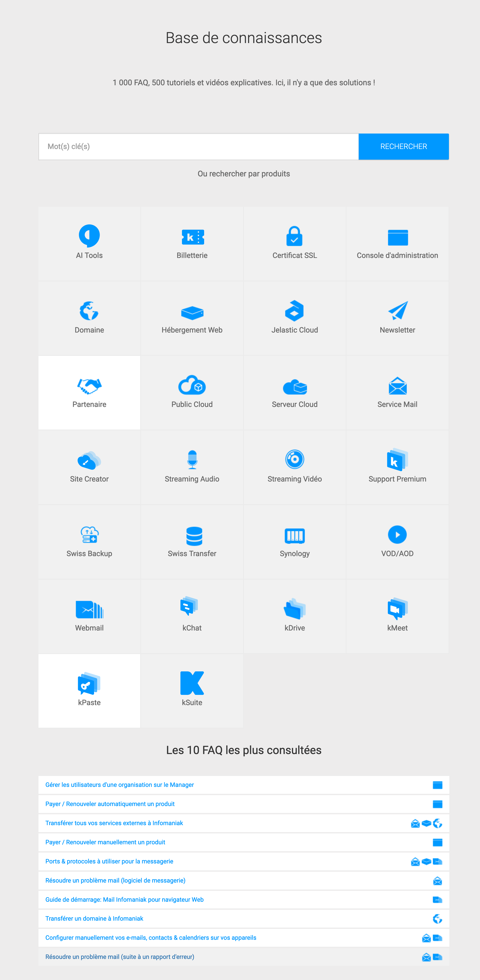This screenshot has height=980, width=480.
Task: Click the 'Synology' tile label
Action: click(295, 554)
